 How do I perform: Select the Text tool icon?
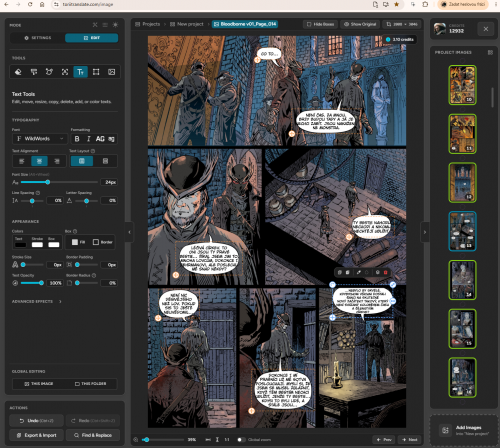(80, 72)
